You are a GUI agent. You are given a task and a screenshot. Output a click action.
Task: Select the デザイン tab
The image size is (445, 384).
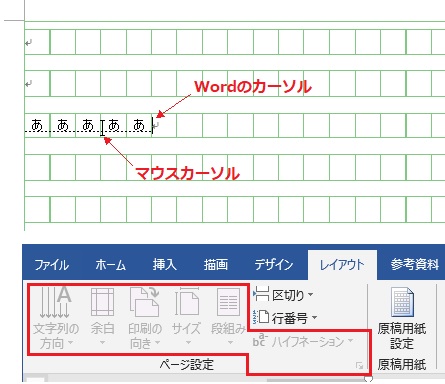[274, 265]
